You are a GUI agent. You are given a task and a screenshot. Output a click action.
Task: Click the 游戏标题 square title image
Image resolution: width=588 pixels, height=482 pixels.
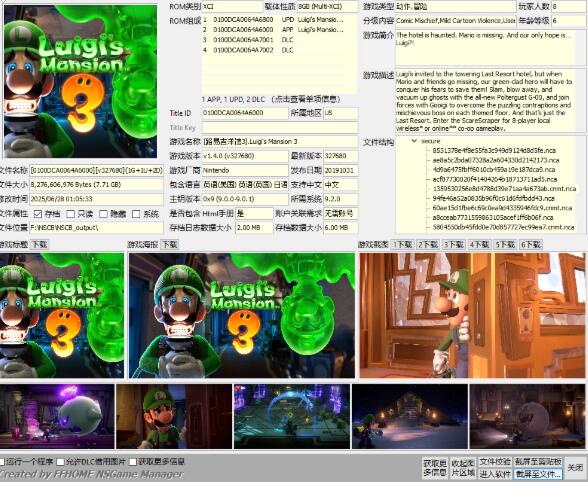tap(62, 315)
